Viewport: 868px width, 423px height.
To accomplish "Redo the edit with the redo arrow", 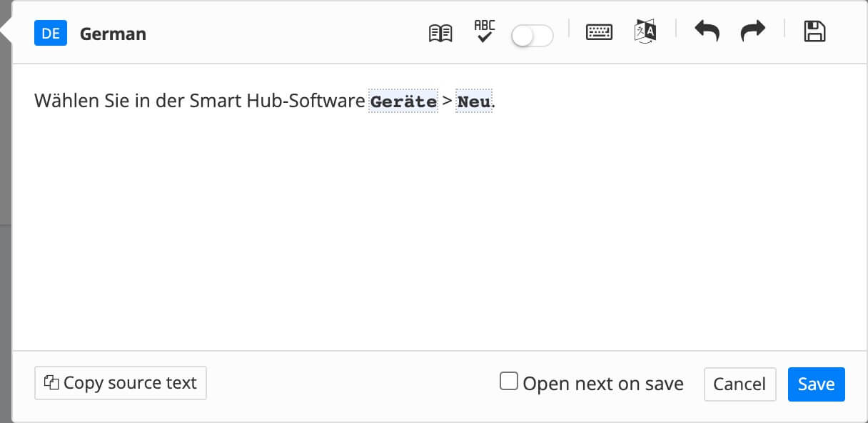I will 752,31.
